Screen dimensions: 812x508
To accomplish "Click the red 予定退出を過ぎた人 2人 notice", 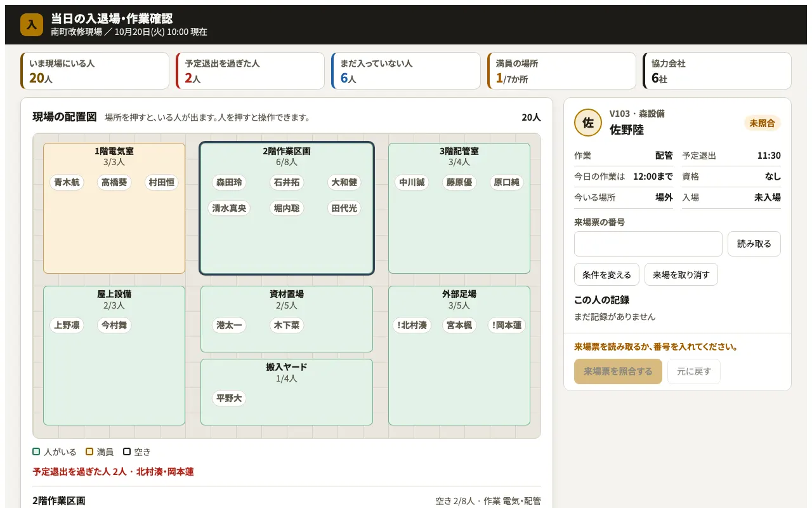I will (114, 472).
